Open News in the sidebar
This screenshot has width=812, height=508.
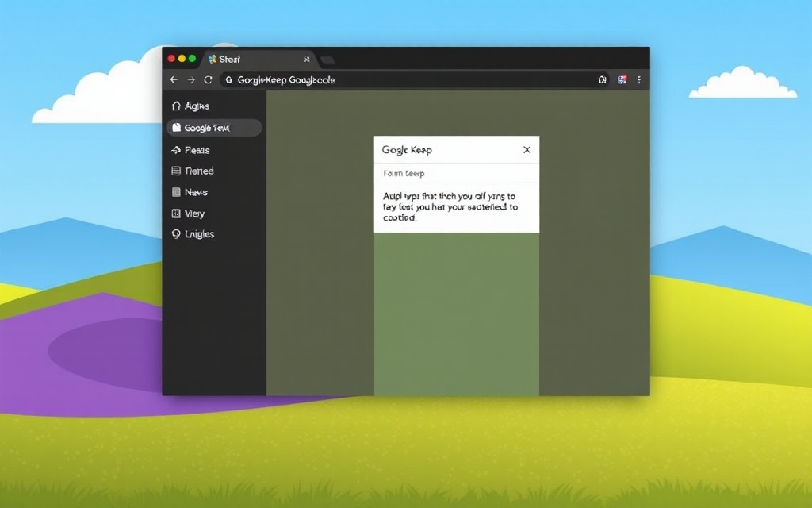point(190,192)
